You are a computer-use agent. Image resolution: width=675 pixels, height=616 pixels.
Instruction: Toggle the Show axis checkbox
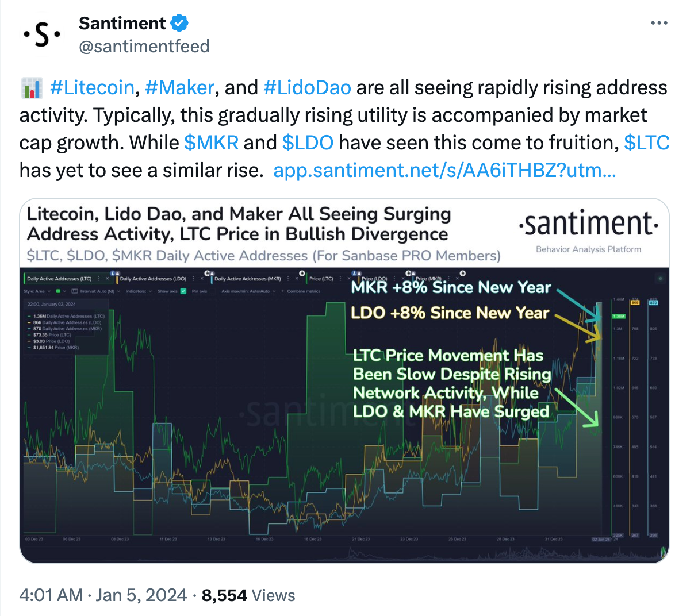[183, 291]
